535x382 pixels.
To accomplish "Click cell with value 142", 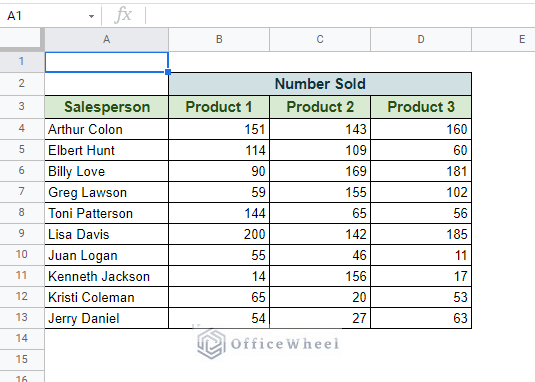I will (320, 234).
